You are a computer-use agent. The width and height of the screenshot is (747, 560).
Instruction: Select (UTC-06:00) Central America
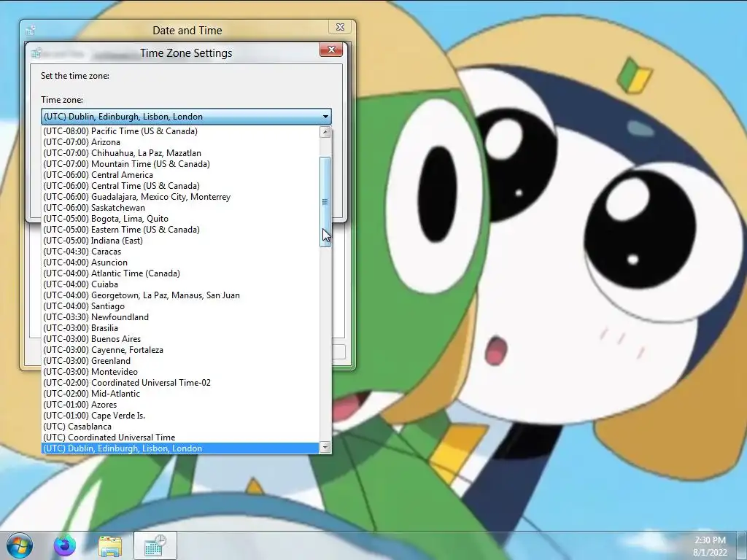(x=180, y=175)
